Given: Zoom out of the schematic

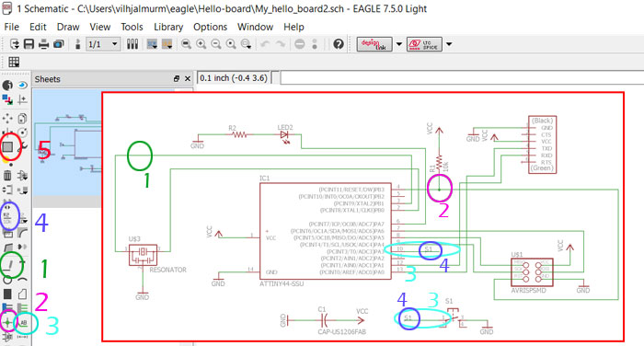Looking at the screenshot, I should point(215,44).
